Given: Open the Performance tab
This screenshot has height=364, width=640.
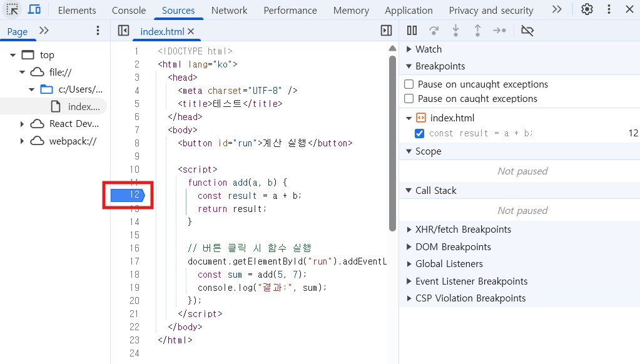Looking at the screenshot, I should (x=290, y=10).
